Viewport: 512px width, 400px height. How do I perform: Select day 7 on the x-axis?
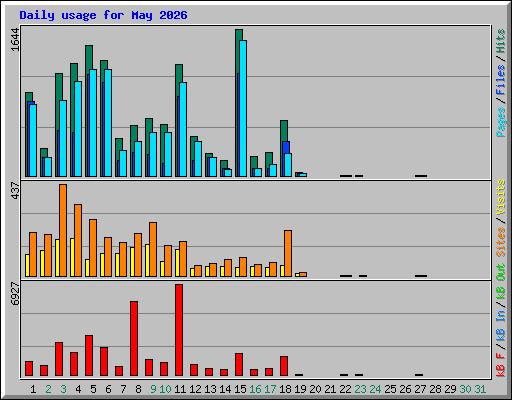pyautogui.click(x=123, y=389)
